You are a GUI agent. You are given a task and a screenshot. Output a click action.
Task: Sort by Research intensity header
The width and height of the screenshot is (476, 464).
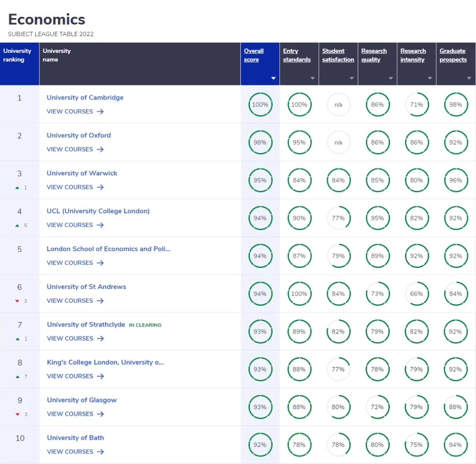click(x=413, y=55)
